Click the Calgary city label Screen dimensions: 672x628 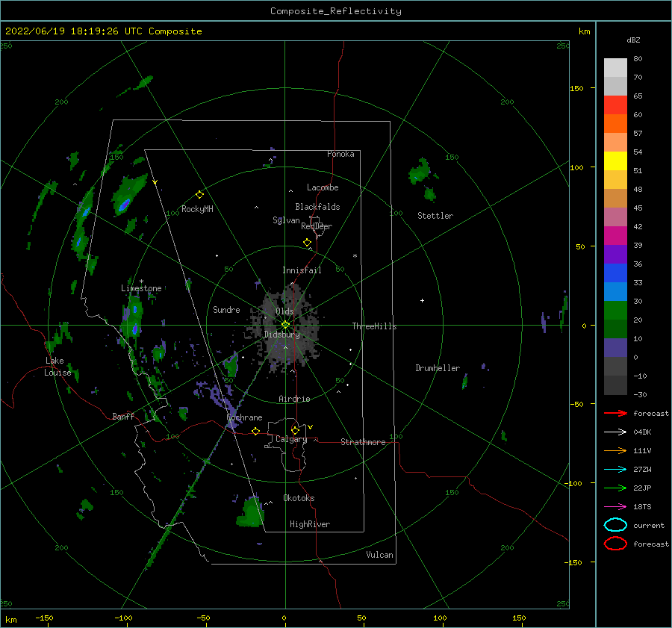coord(291,439)
